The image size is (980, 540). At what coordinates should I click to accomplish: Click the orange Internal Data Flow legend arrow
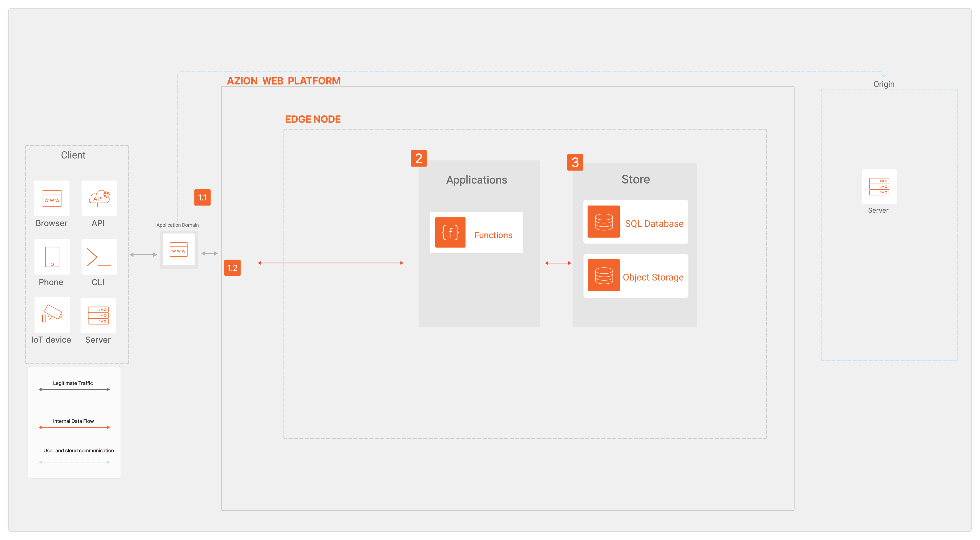[x=74, y=427]
